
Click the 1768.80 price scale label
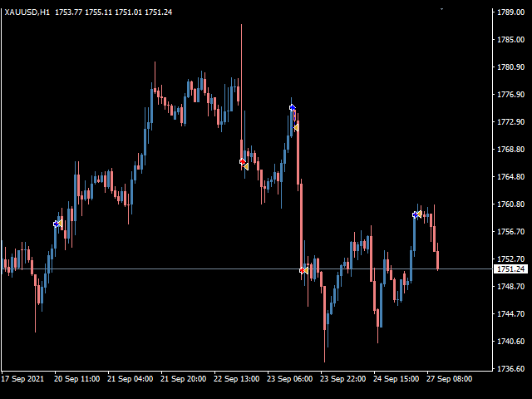510,150
